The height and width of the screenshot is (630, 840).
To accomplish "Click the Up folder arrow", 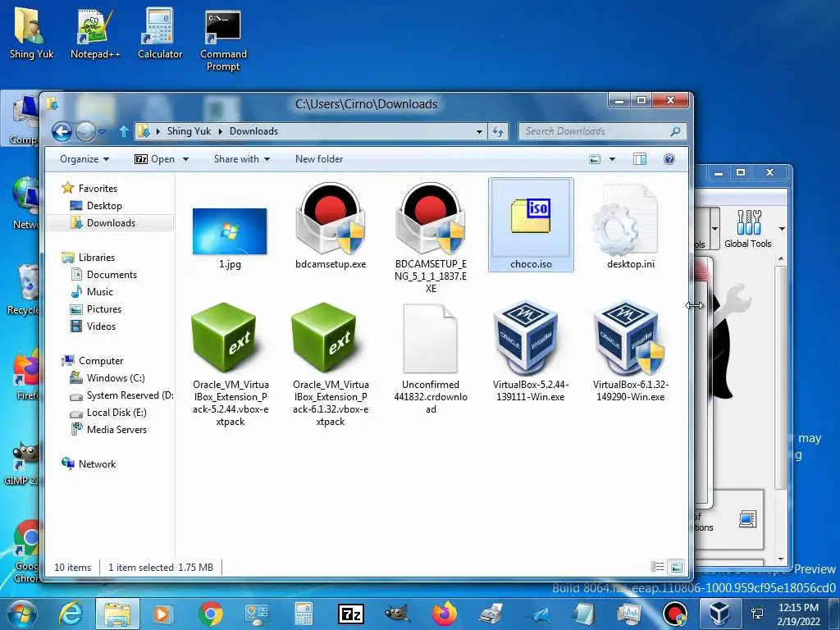I will coord(124,131).
